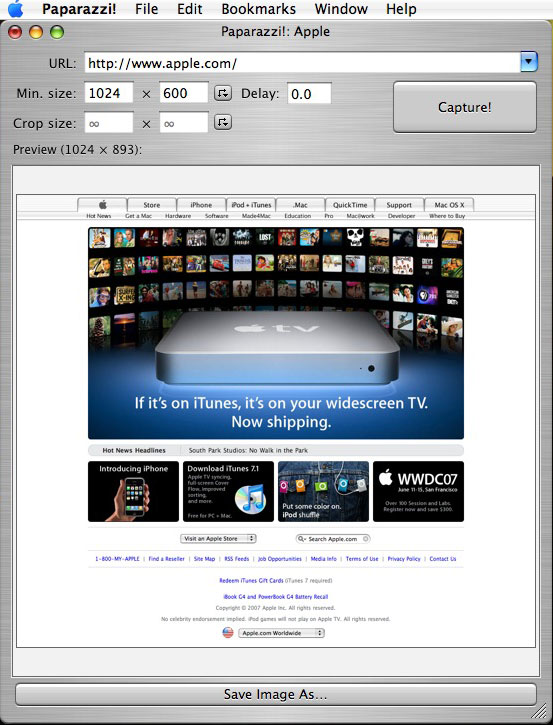Open the Edit menu

tap(190, 9)
